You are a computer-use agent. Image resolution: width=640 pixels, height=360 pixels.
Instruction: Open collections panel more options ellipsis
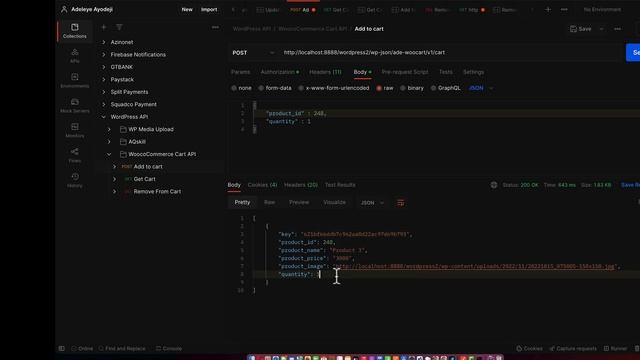tap(215, 27)
